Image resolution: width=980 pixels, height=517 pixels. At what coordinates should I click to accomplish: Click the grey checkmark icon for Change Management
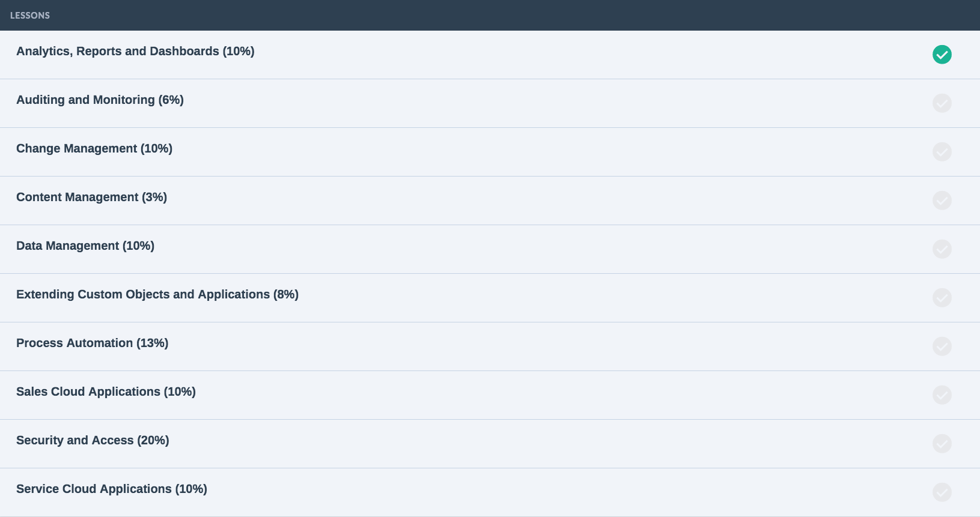pyautogui.click(x=942, y=152)
